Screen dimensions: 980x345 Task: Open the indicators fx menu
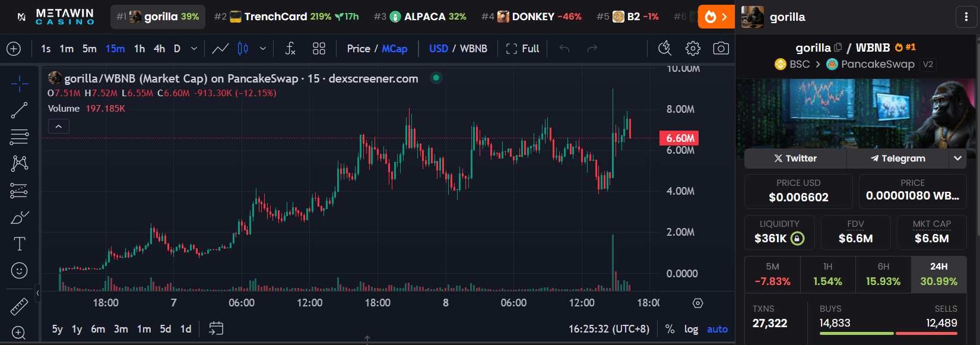[290, 49]
